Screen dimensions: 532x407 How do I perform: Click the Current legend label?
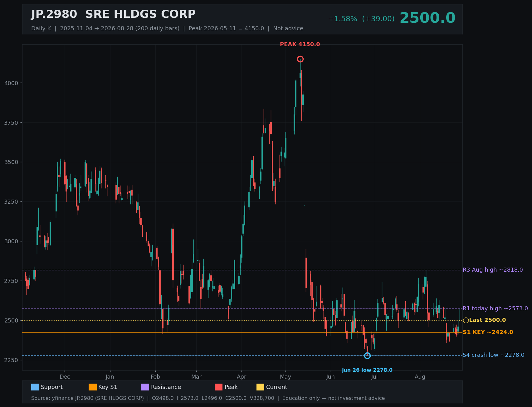[277, 387]
